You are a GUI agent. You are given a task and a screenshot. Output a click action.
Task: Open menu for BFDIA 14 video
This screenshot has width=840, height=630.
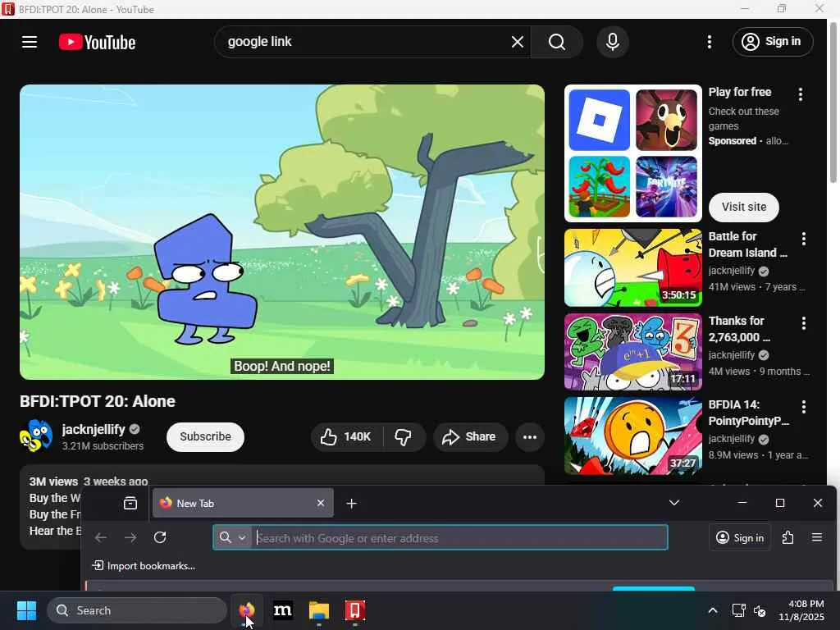(803, 407)
